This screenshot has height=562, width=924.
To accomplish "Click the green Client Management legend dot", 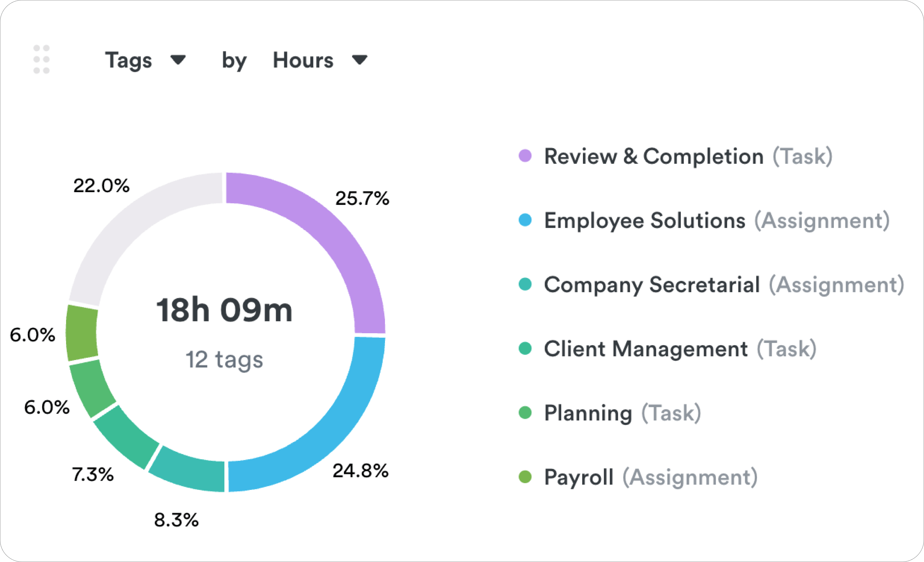I will 525,348.
